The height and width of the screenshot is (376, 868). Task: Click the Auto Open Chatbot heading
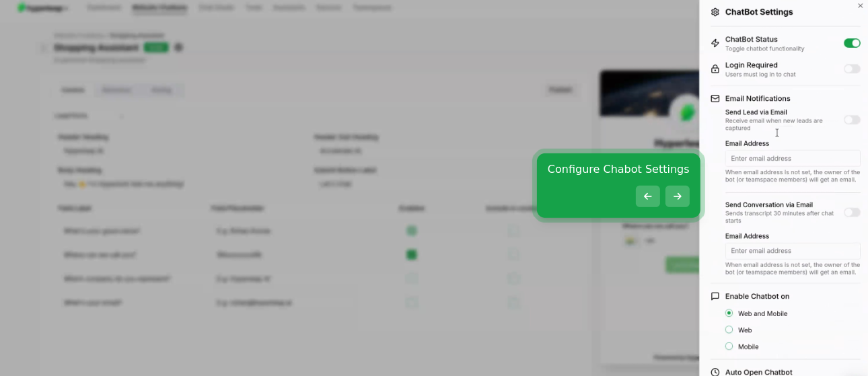point(758,372)
